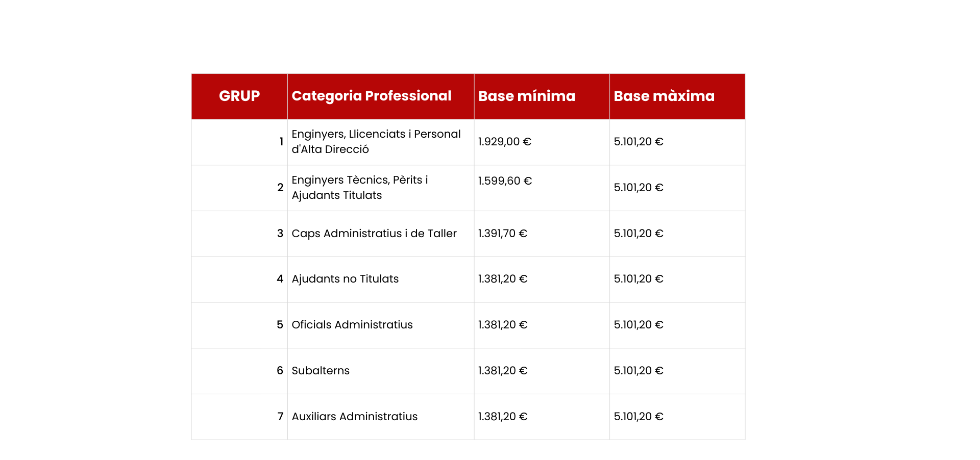980x460 pixels.
Task: Select the Categoria Professional header cell
Action: [x=371, y=96]
